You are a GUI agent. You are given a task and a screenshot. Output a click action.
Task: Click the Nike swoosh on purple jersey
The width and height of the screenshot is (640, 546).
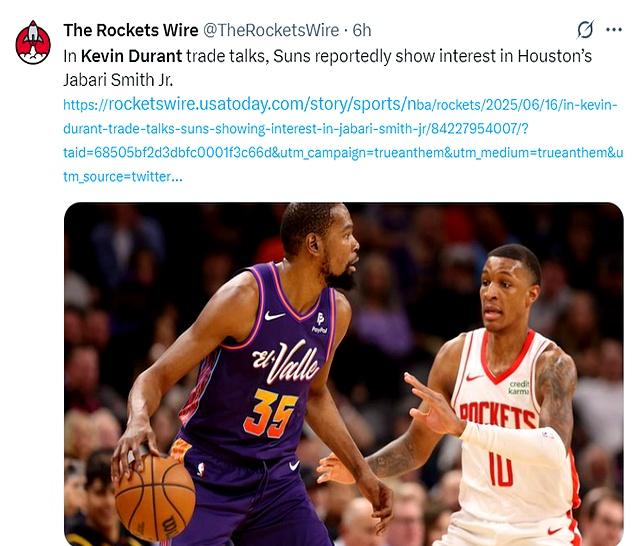click(274, 315)
